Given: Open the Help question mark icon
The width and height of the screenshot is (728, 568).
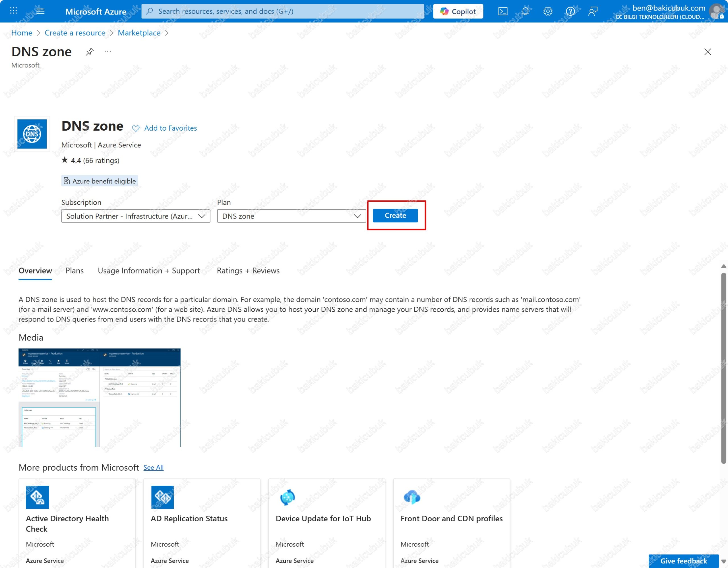Looking at the screenshot, I should (x=570, y=11).
